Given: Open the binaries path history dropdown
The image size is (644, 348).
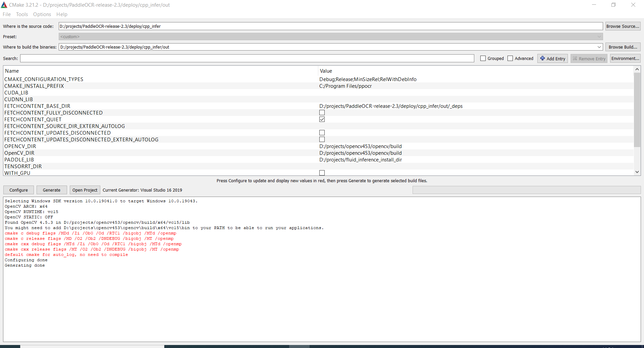Looking at the screenshot, I should click(599, 47).
